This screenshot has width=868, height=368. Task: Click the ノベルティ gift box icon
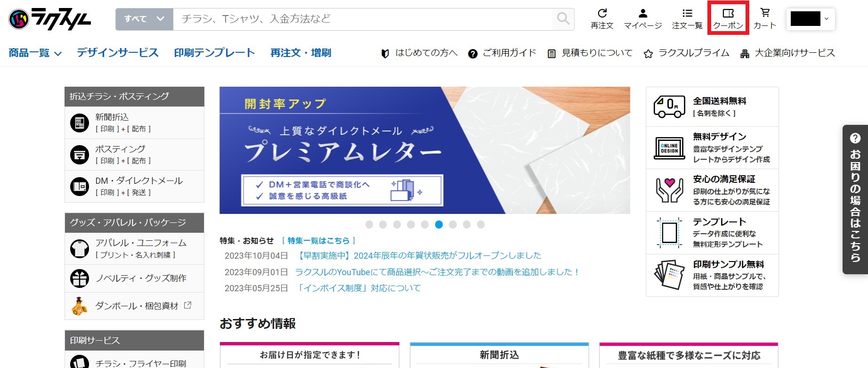(80, 278)
